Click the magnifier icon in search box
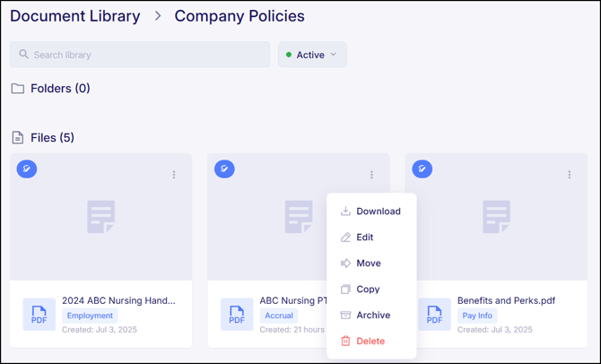The height and width of the screenshot is (364, 601). click(x=23, y=55)
